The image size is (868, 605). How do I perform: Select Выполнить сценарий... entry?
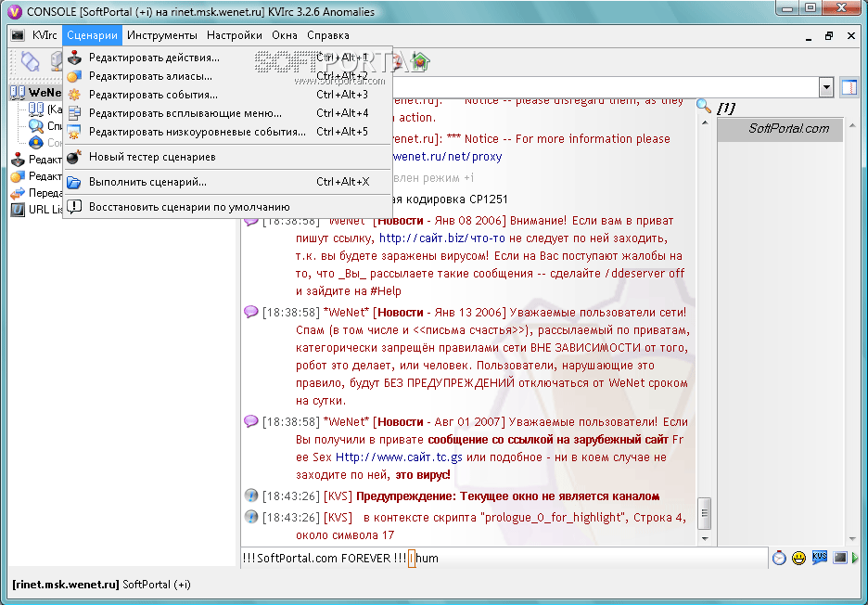pos(227,182)
